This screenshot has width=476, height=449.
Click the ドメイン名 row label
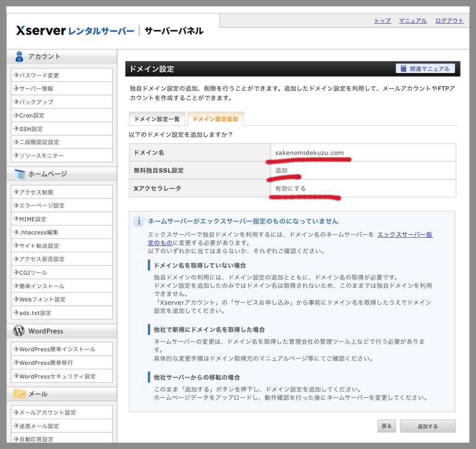click(149, 153)
